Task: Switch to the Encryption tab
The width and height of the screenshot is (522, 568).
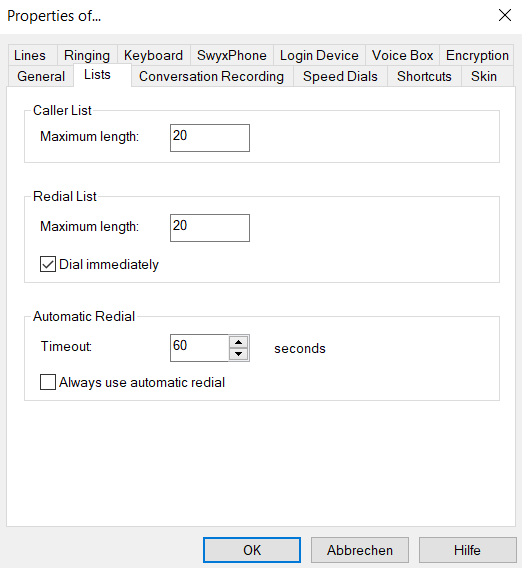Action: click(x=477, y=55)
